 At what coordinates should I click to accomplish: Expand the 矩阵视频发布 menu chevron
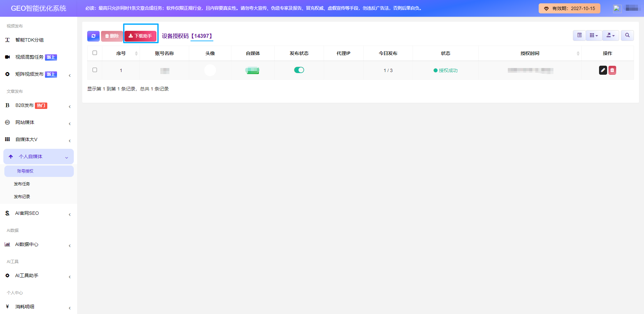point(70,75)
